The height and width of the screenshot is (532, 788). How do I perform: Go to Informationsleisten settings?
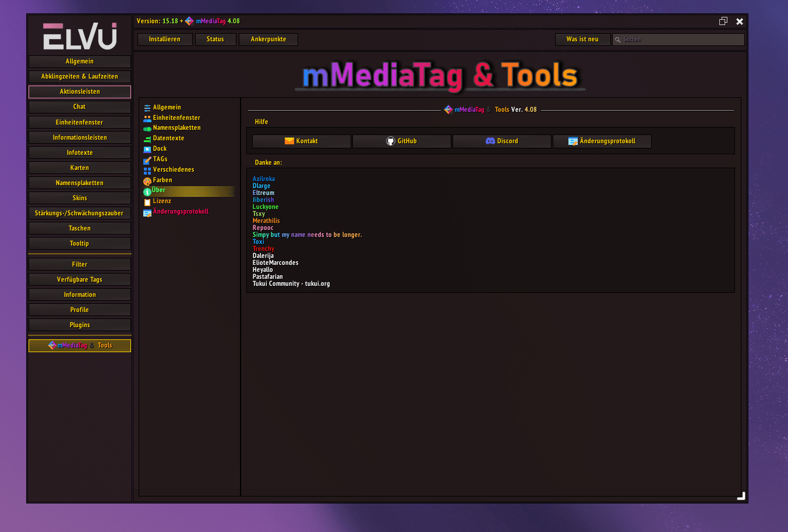80,137
